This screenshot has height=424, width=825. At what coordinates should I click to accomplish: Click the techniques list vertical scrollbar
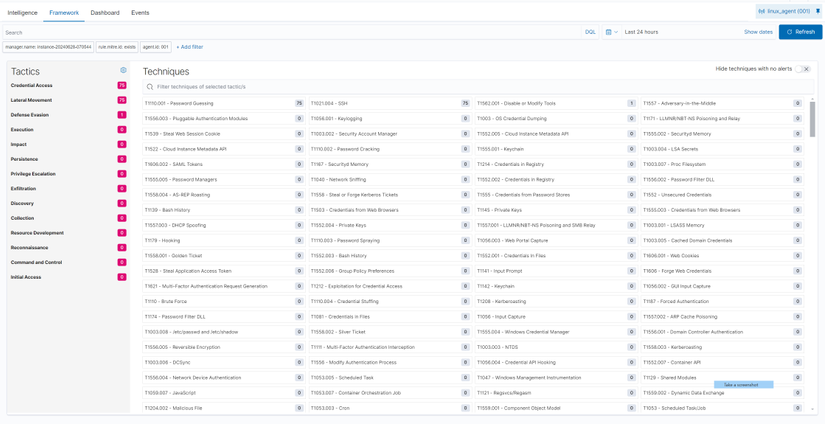point(812,118)
